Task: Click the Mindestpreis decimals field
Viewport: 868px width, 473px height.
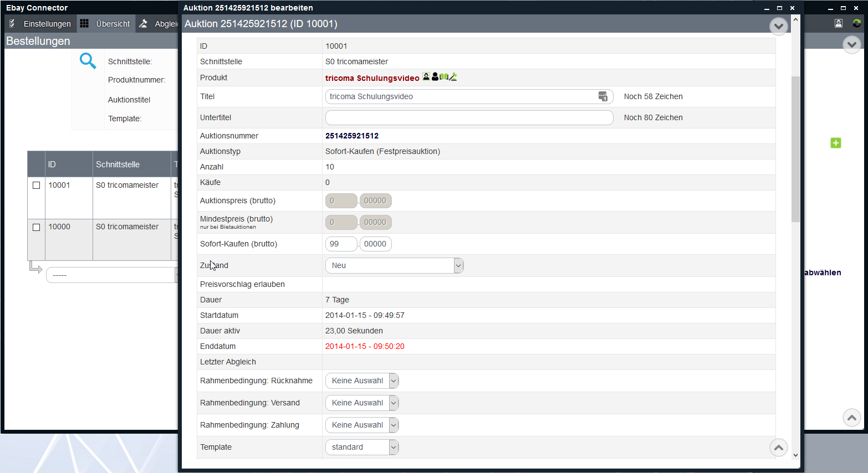Action: 375,222
